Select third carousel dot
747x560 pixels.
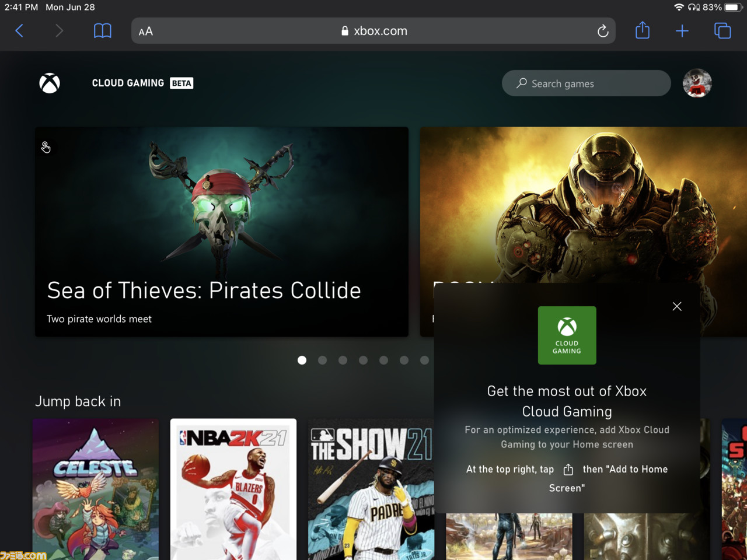[343, 360]
